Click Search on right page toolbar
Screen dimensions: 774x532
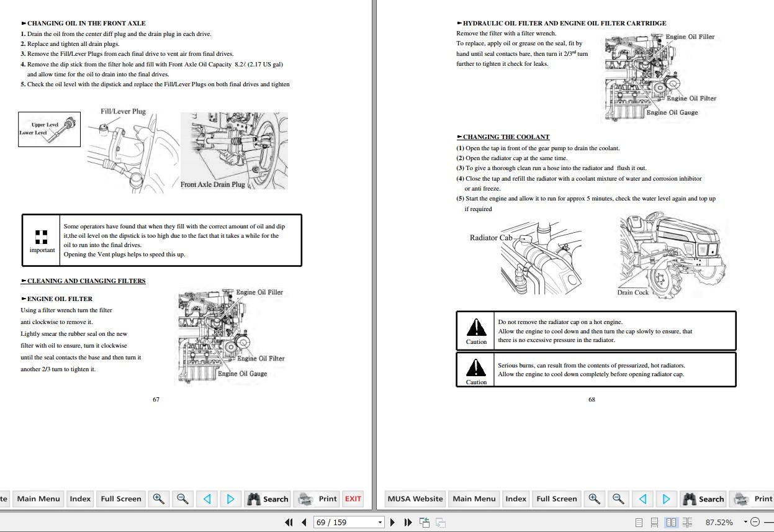[x=703, y=498]
